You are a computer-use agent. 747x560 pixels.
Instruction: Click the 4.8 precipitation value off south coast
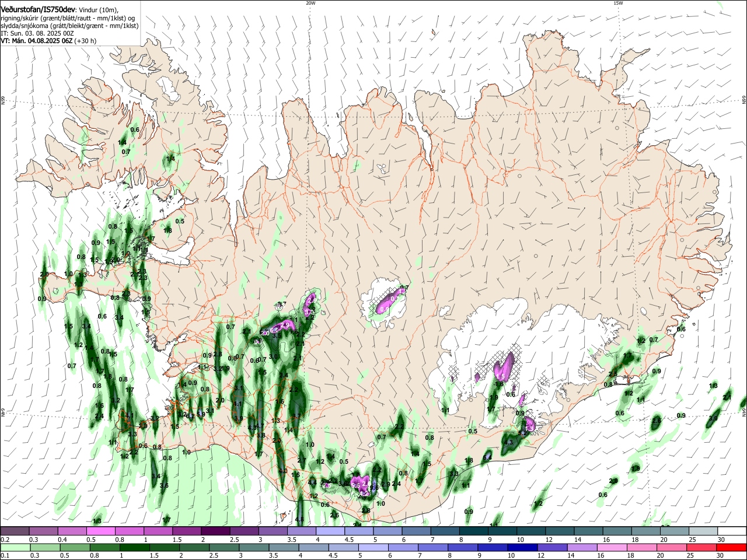(x=300, y=519)
